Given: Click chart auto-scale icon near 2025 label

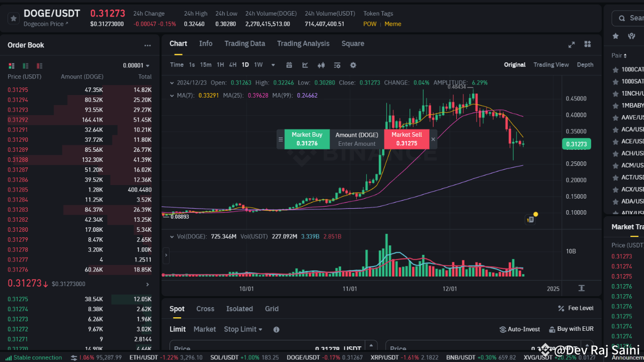Looking at the screenshot, I should (x=582, y=288).
